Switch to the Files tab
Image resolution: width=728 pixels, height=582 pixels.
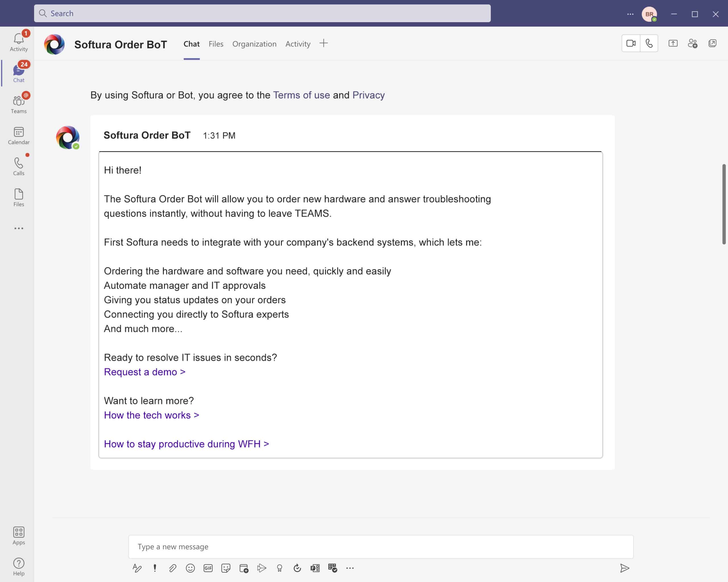pos(216,44)
